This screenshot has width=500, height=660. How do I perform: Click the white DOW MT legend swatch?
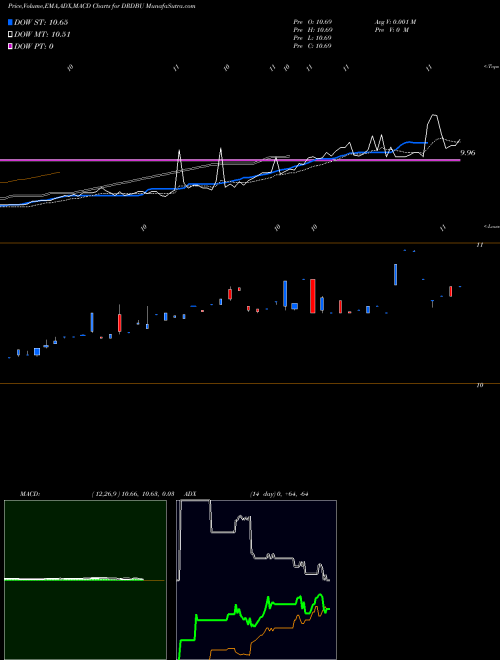10,35
